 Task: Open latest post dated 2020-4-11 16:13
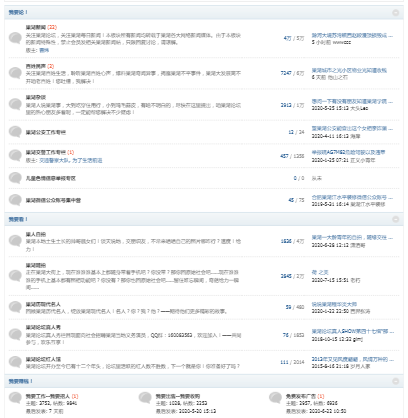click(352, 129)
